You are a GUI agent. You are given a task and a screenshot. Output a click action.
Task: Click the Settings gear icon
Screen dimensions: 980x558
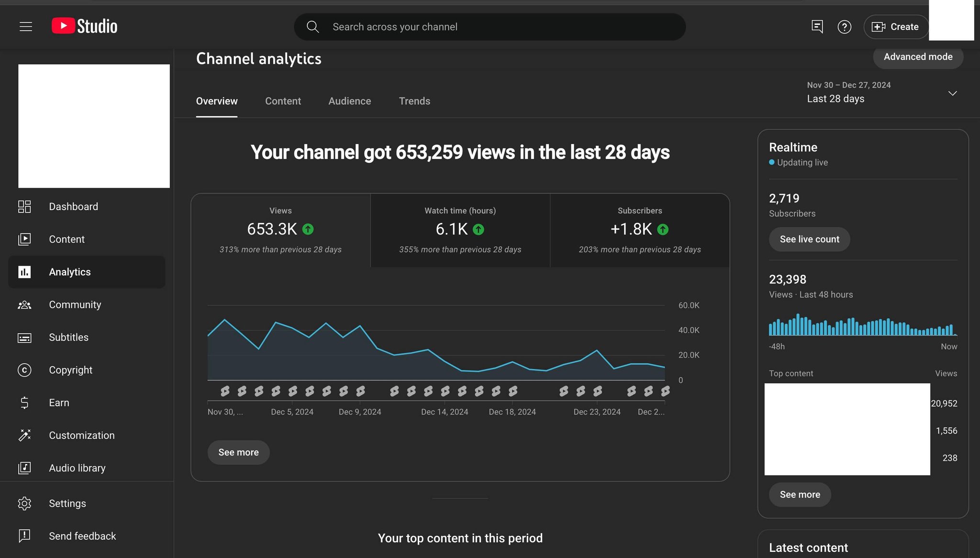click(x=24, y=503)
